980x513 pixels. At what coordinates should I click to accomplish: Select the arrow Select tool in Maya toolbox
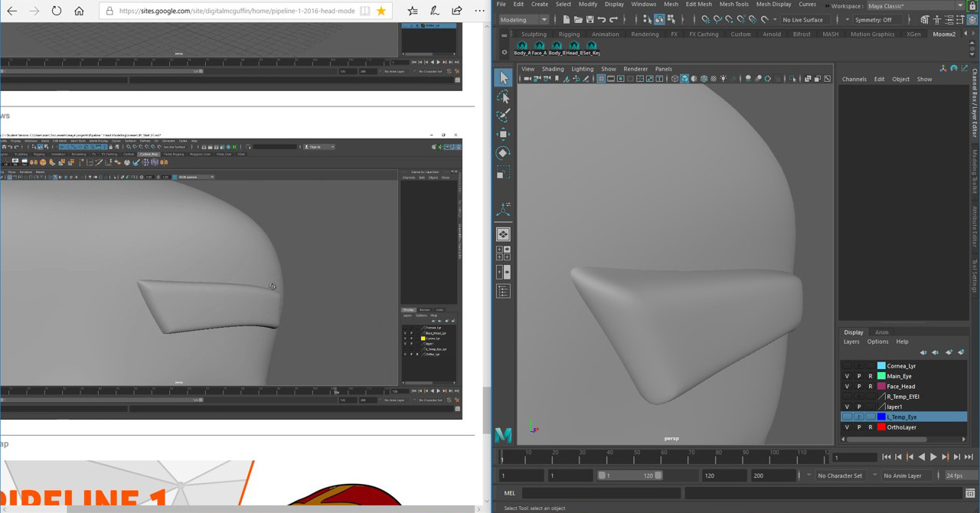(x=503, y=77)
